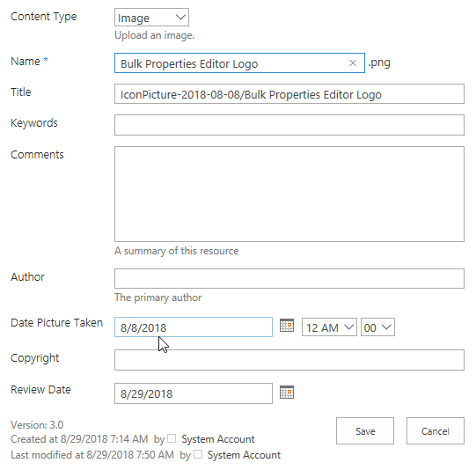This screenshot has width=476, height=470.
Task: Open the 00 minutes dropdown
Action: coord(377,327)
